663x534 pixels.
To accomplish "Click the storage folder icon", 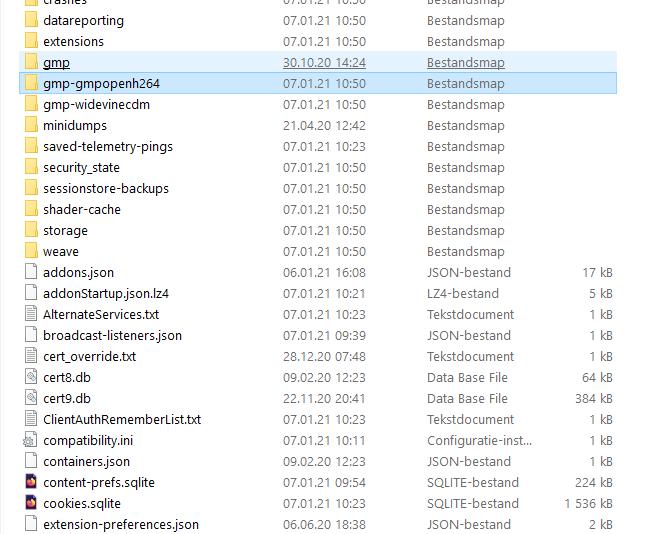I will pyautogui.click(x=31, y=230).
